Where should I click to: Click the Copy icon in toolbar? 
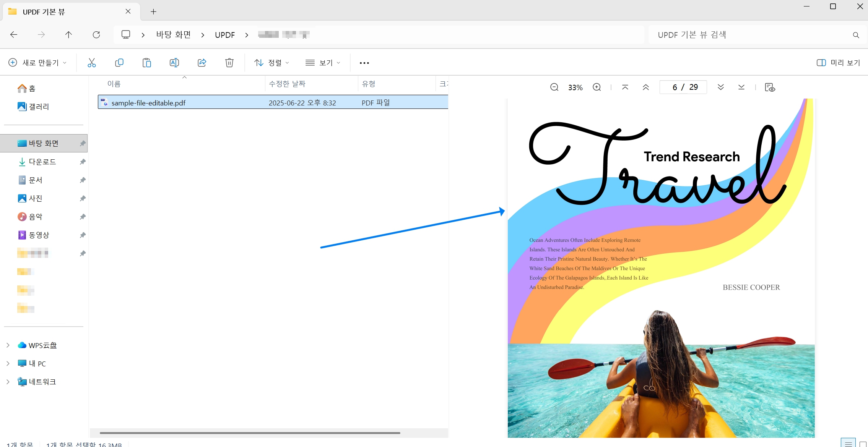click(x=119, y=63)
